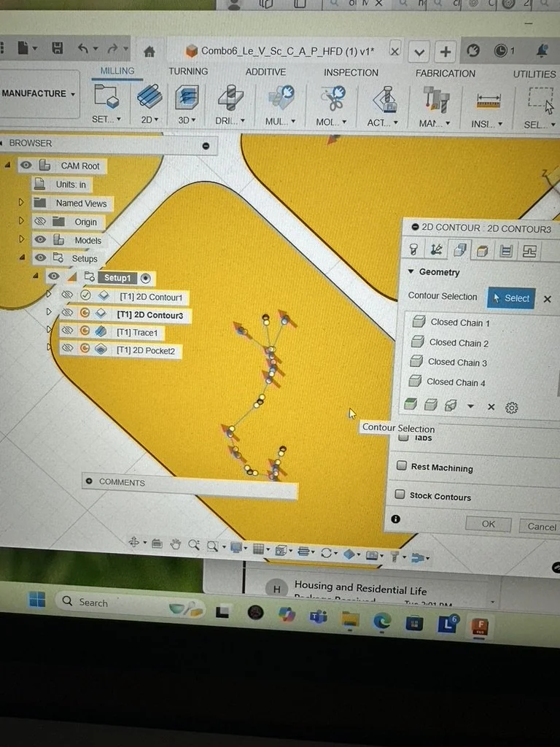Expand the COMMENTS panel
560x747 pixels.
point(89,481)
